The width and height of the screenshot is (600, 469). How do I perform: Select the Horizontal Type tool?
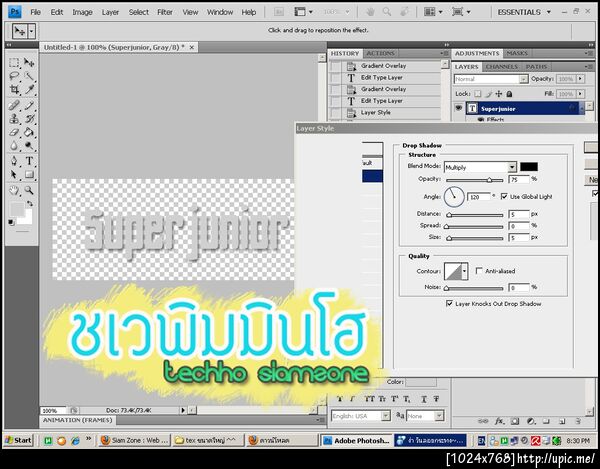click(x=29, y=161)
